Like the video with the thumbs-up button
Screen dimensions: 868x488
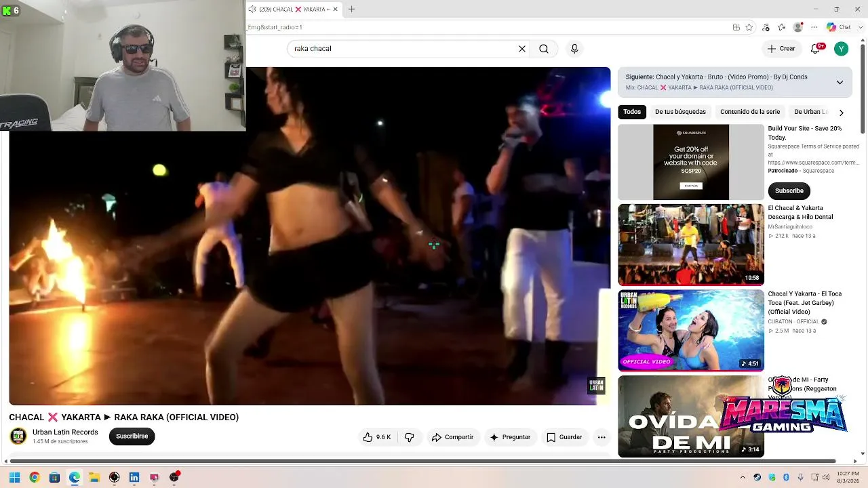tap(376, 437)
